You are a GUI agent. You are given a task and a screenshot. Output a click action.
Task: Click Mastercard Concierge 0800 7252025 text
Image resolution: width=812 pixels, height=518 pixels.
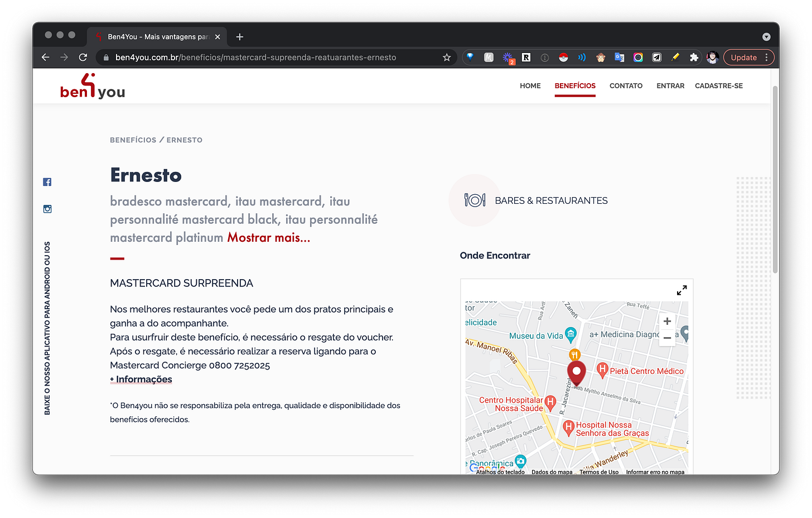190,366
